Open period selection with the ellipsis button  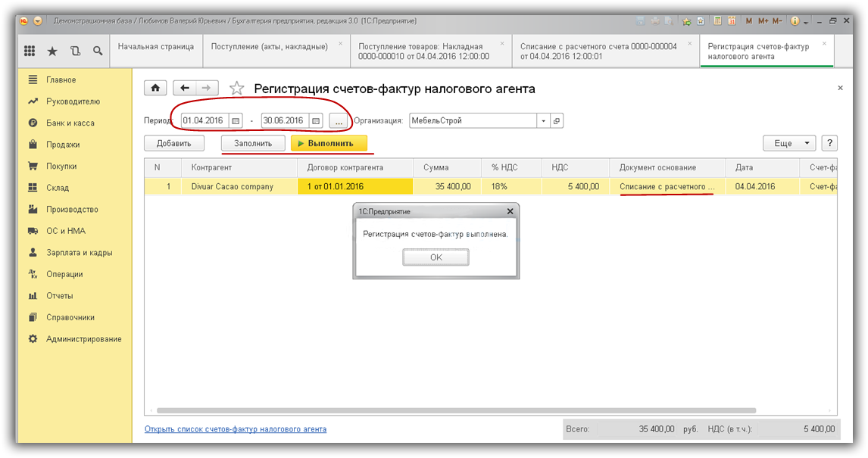tap(339, 120)
